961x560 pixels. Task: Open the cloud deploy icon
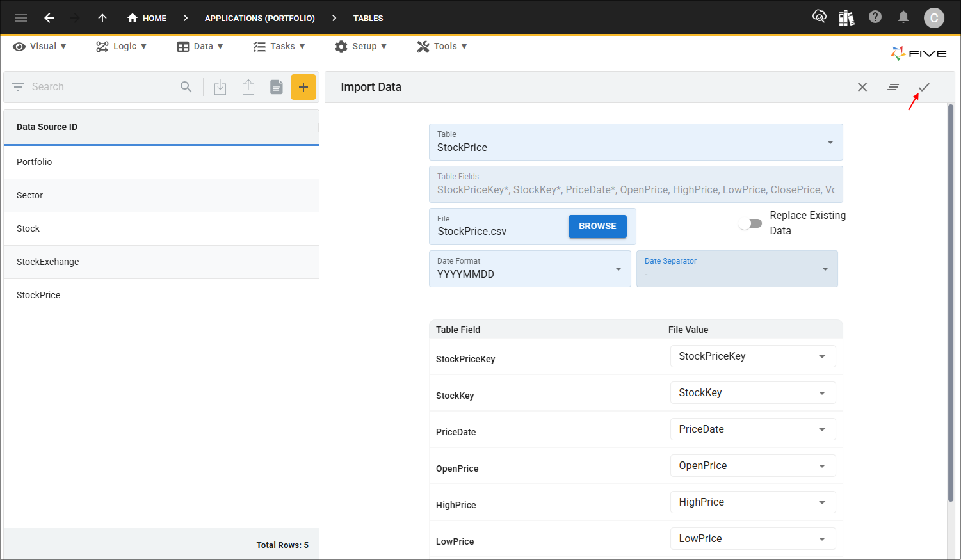point(819,17)
